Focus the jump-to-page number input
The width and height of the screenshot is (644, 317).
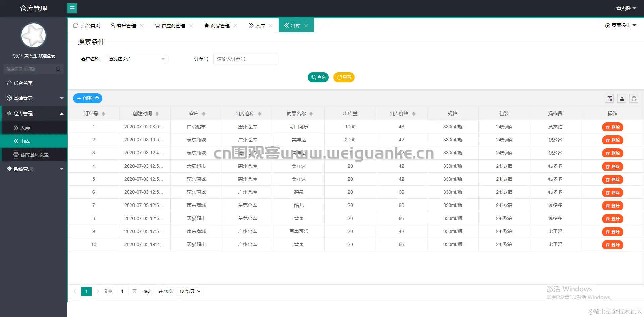tap(122, 291)
